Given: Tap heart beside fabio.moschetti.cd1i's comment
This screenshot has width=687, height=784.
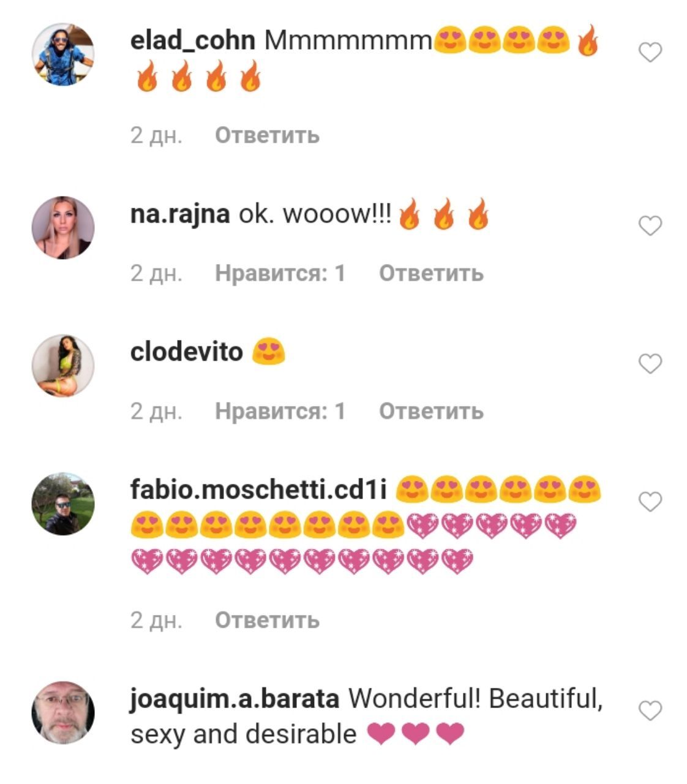Looking at the screenshot, I should 650,502.
